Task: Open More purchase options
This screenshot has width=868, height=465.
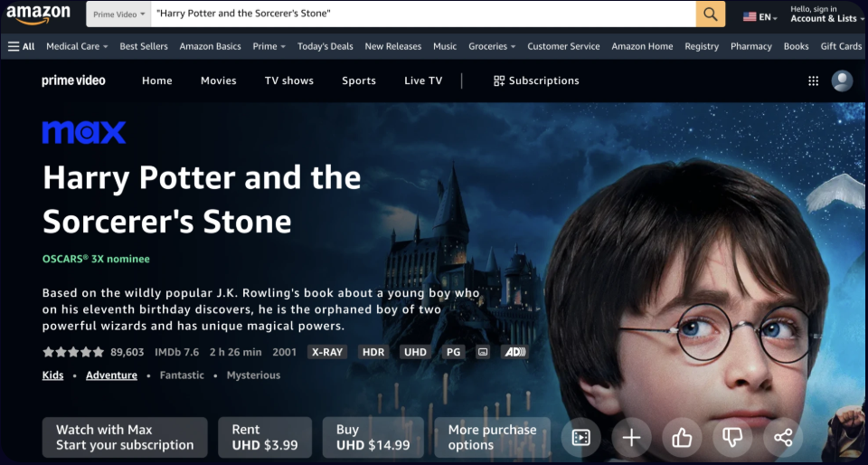Action: coord(492,437)
